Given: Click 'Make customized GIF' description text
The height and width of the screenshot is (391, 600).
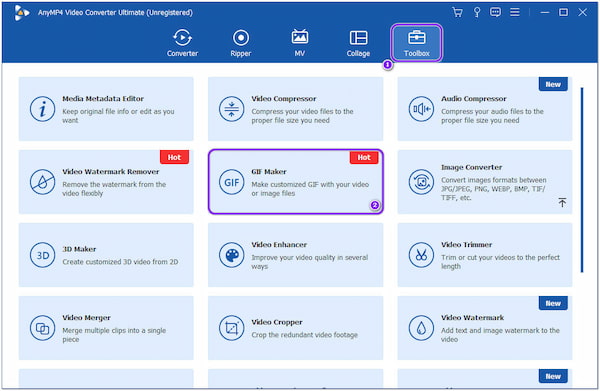Looking at the screenshot, I should (x=310, y=189).
